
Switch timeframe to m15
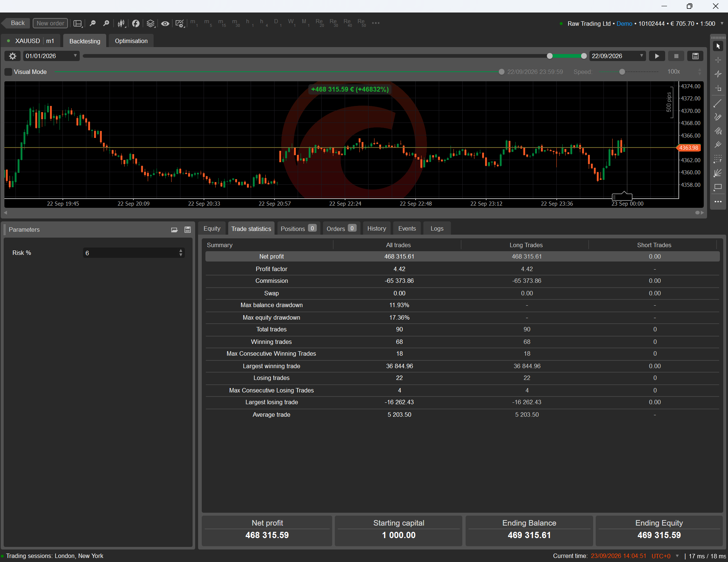[222, 23]
